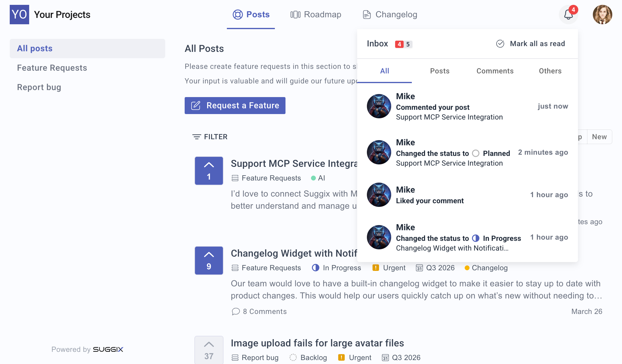622x364 pixels.
Task: Click the orange Changelog tag dot label
Action: (x=486, y=268)
